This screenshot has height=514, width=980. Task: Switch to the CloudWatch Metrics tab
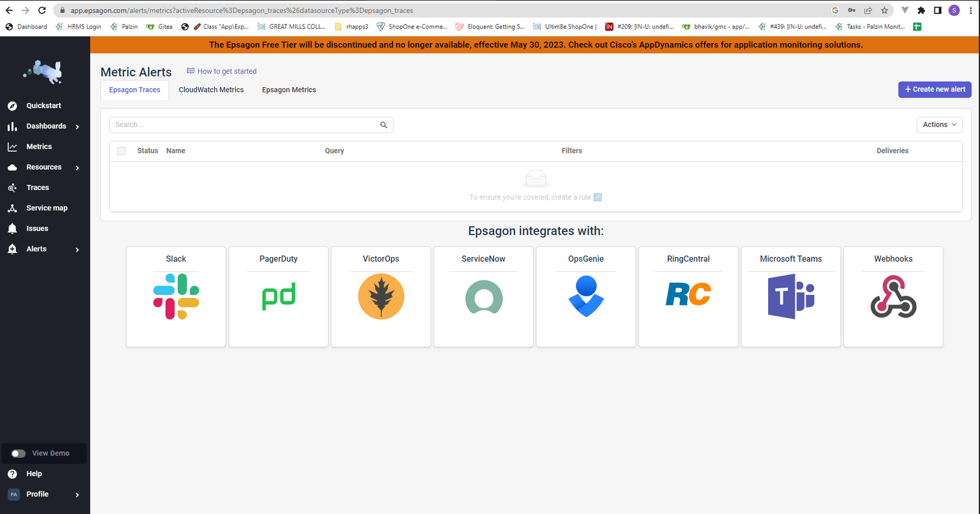click(211, 89)
